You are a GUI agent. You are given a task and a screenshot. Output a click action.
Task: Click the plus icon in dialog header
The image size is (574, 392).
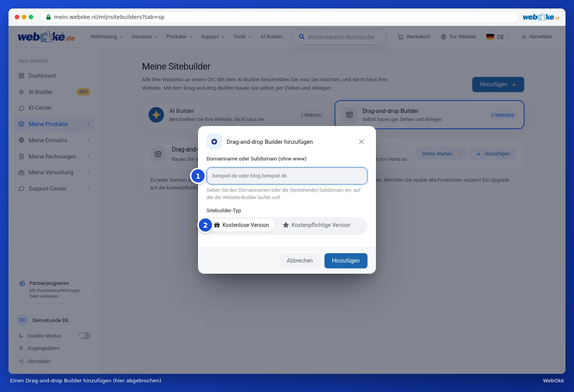pos(214,141)
